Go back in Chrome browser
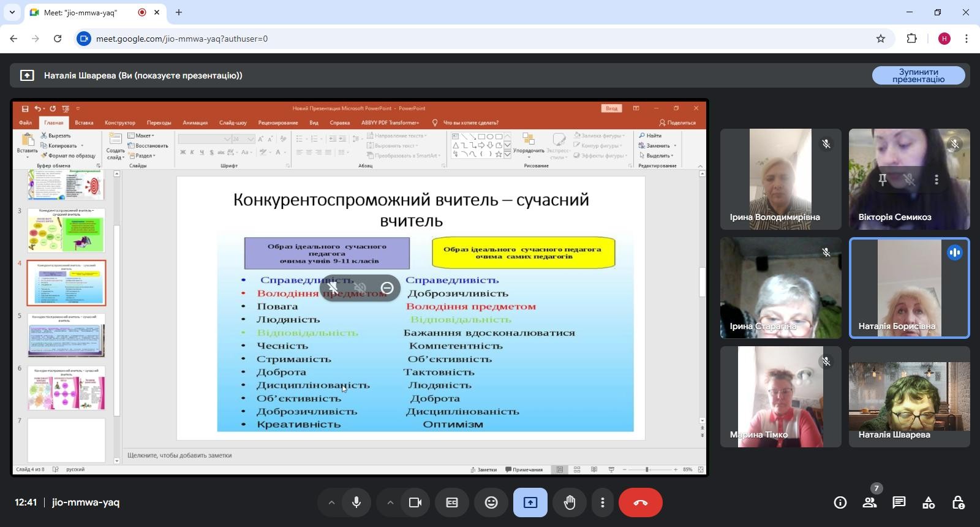 click(13, 39)
